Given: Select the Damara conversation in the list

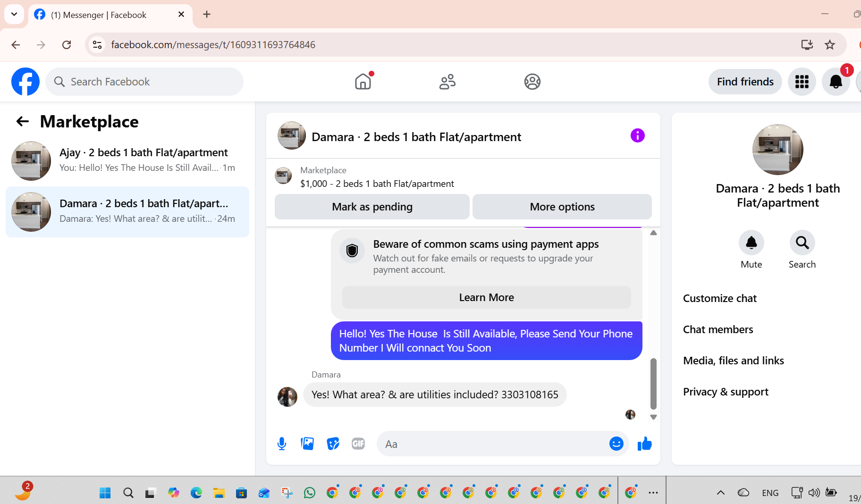Looking at the screenshot, I should tap(127, 212).
